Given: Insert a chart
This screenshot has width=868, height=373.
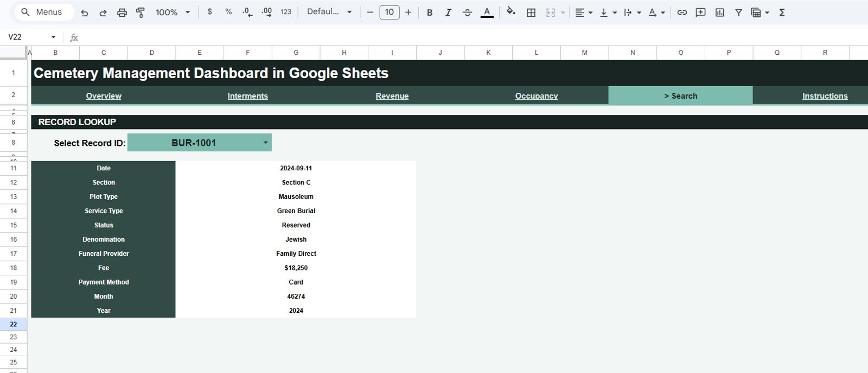Looking at the screenshot, I should click(x=720, y=12).
